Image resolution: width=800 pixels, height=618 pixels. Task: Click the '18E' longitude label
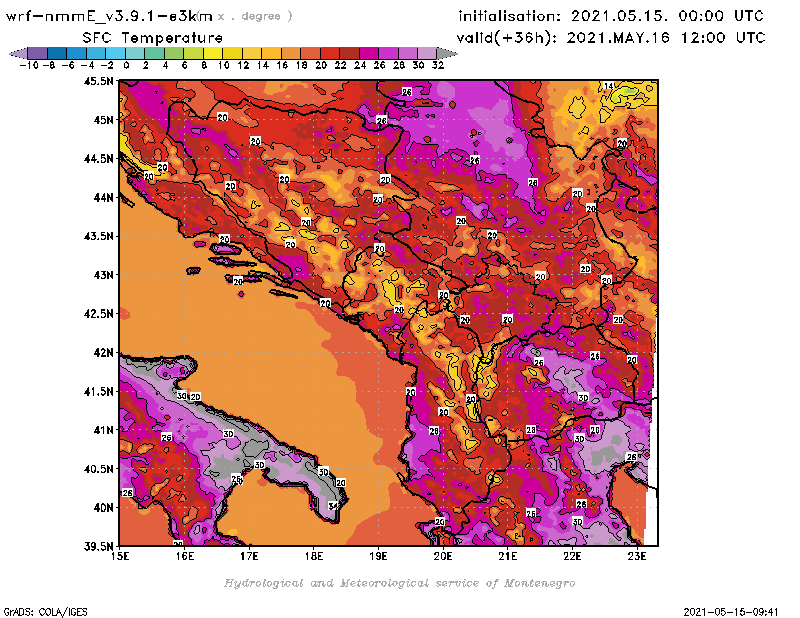[314, 556]
